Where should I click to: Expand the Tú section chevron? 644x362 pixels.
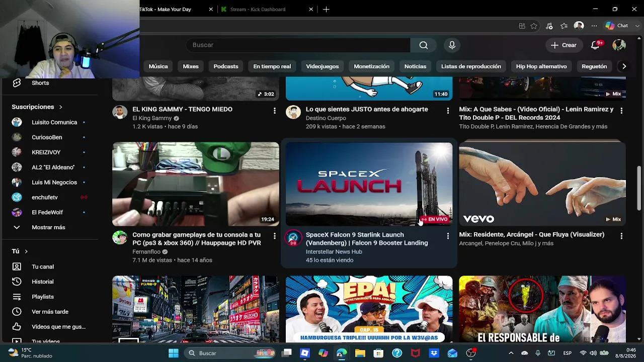pos(26,251)
